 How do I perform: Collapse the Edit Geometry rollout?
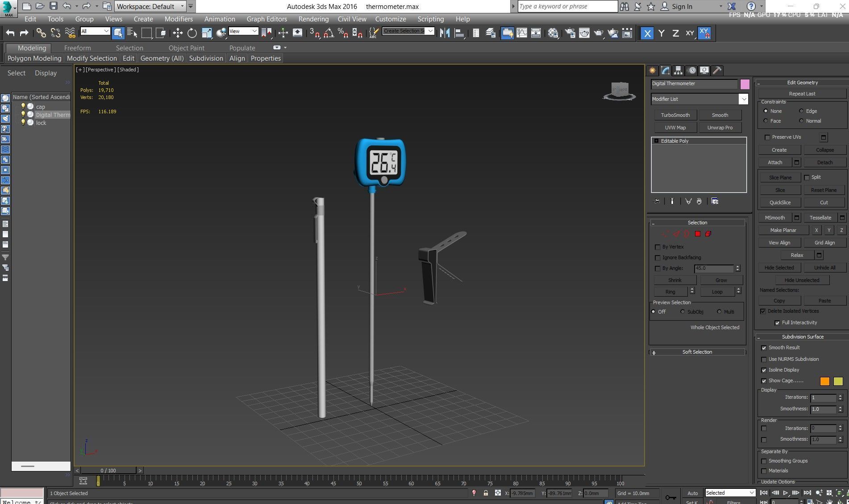802,83
